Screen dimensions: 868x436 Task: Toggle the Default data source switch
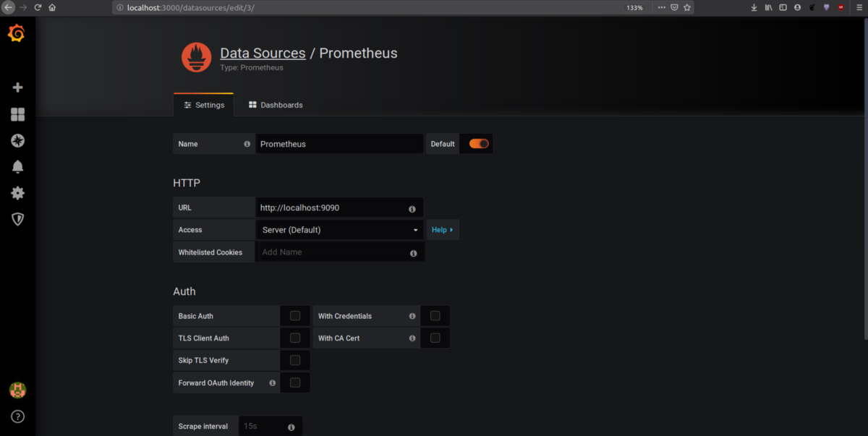tap(479, 144)
